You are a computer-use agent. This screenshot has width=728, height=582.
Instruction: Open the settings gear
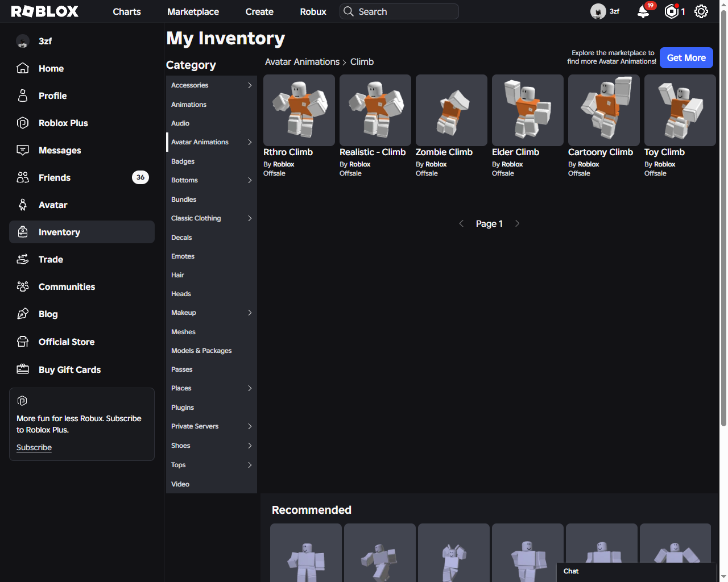pyautogui.click(x=701, y=11)
